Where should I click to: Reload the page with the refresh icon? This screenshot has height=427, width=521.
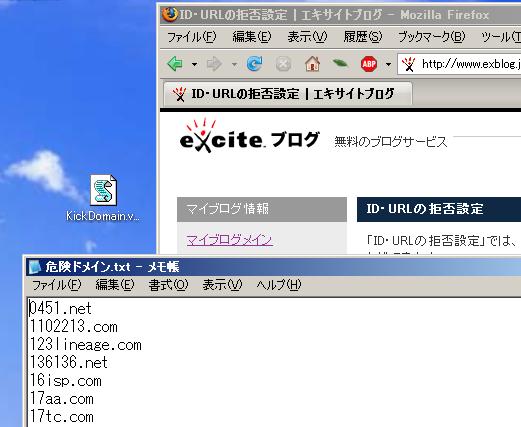pos(255,63)
